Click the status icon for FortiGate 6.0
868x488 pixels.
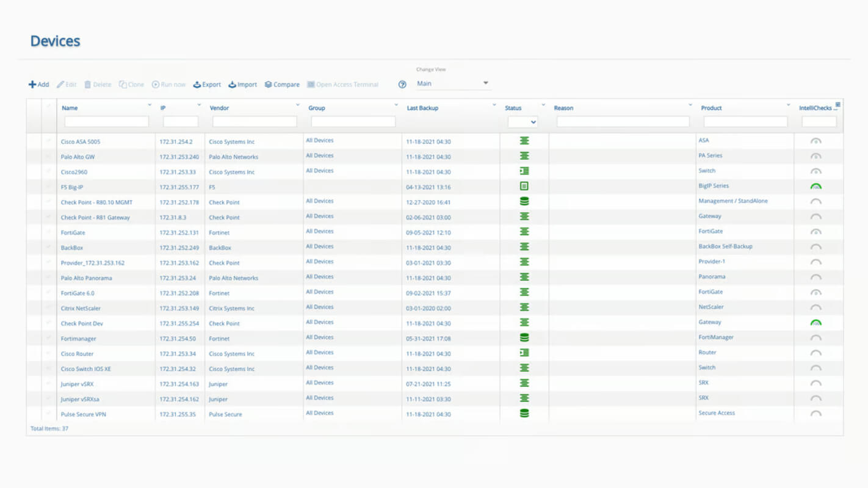pyautogui.click(x=524, y=292)
